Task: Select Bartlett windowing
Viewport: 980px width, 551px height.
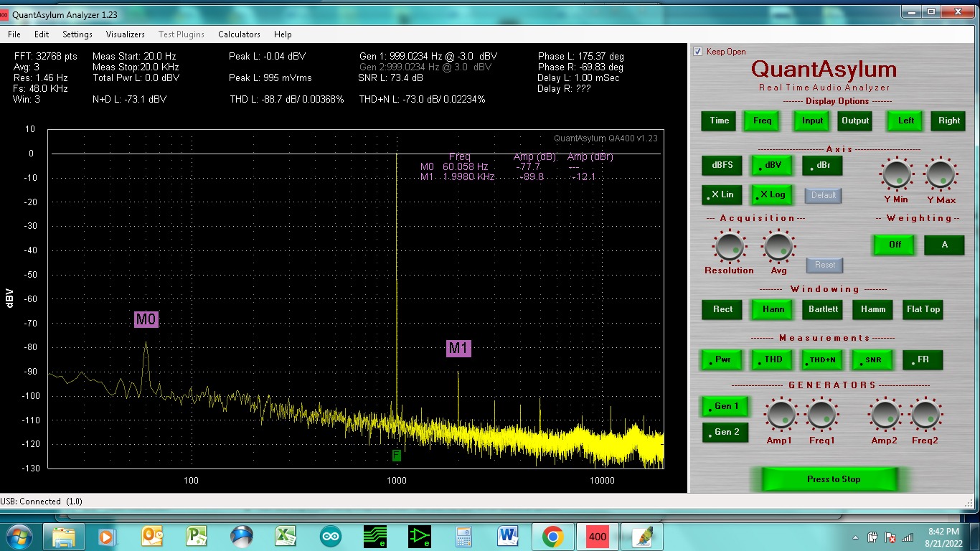Action: (823, 309)
